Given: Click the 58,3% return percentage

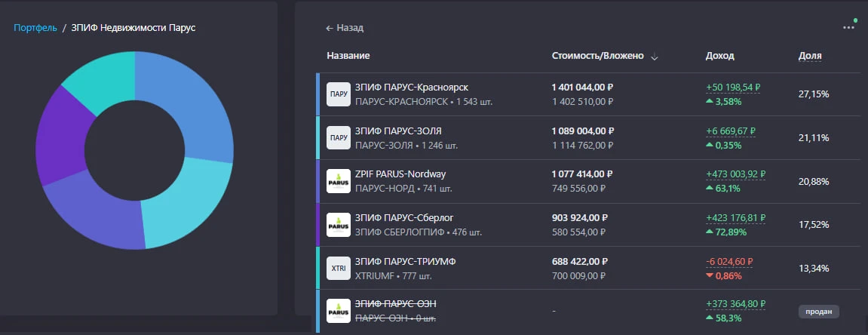Looking at the screenshot, I should [x=727, y=318].
